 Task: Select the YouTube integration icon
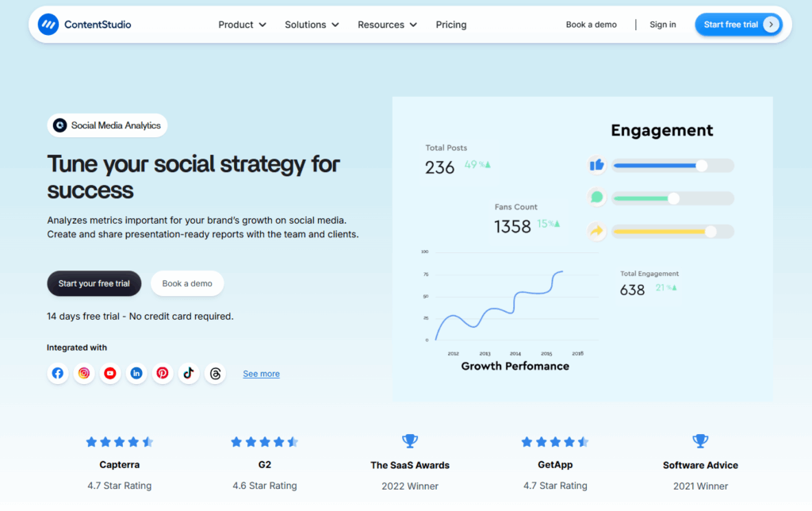[x=110, y=373]
